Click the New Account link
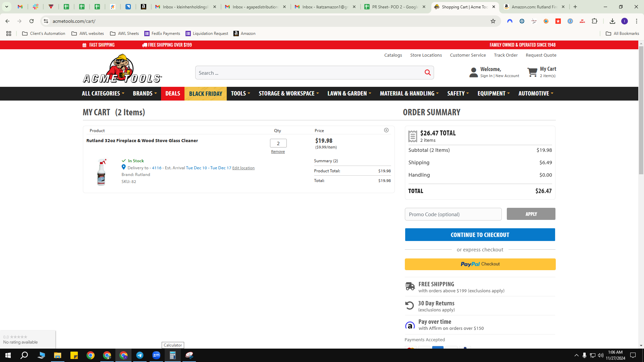644x362 pixels. coord(507,76)
